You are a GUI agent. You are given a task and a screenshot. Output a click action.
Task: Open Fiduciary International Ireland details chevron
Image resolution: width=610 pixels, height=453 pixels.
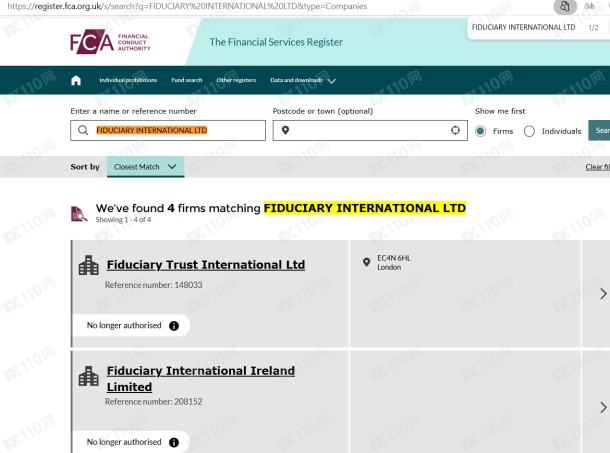tap(603, 407)
